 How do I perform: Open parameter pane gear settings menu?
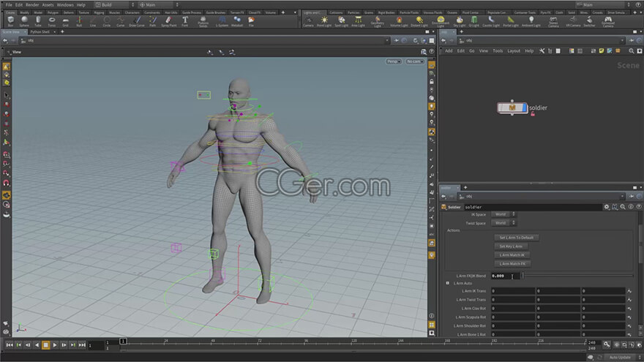point(607,207)
